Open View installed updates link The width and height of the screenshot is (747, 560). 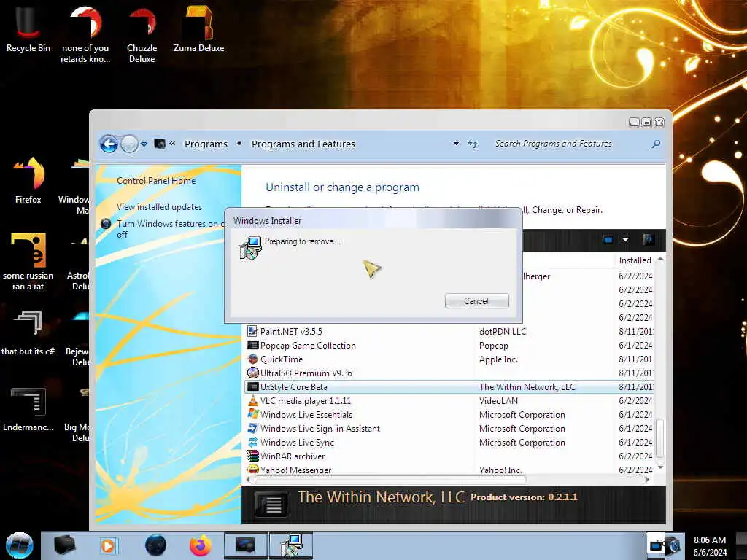click(x=159, y=206)
